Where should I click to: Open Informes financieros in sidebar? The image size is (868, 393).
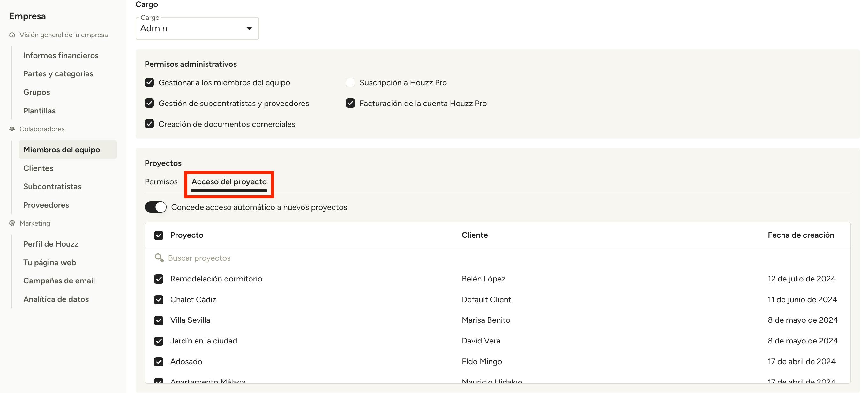click(x=61, y=55)
